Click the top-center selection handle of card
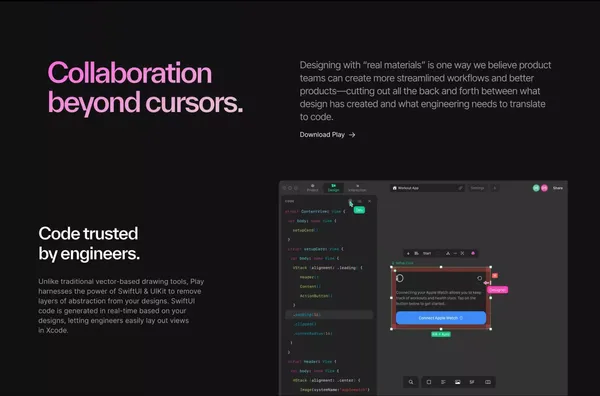The width and height of the screenshot is (600, 396). pyautogui.click(x=441, y=267)
